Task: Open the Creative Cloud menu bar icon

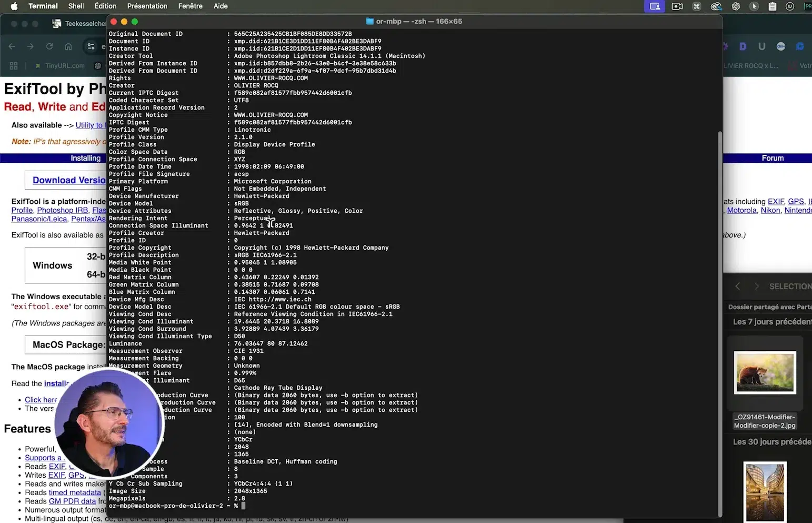Action: coord(716,6)
